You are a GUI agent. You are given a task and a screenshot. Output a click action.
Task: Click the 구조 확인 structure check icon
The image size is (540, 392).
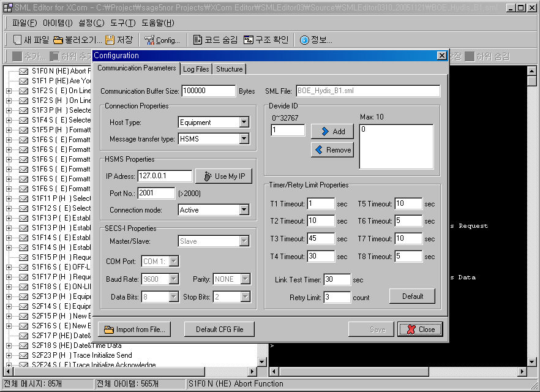coord(249,40)
